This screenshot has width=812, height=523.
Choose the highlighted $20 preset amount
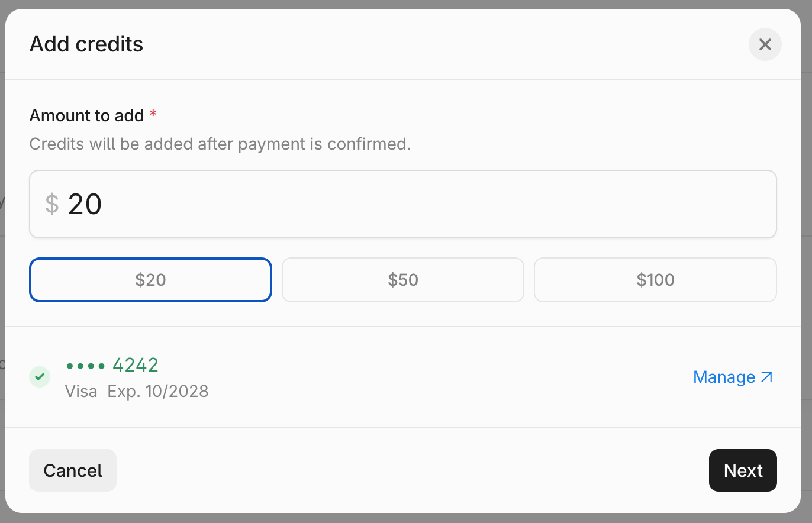click(x=150, y=280)
